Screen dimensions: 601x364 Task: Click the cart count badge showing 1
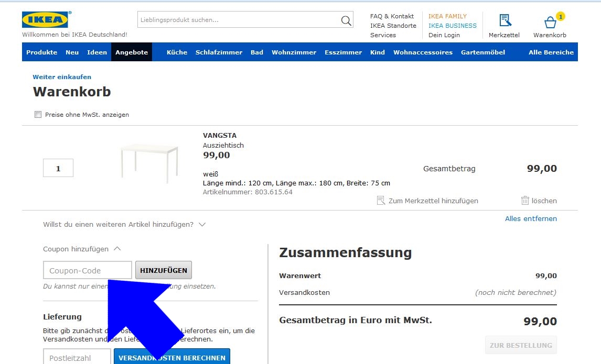coord(561,16)
